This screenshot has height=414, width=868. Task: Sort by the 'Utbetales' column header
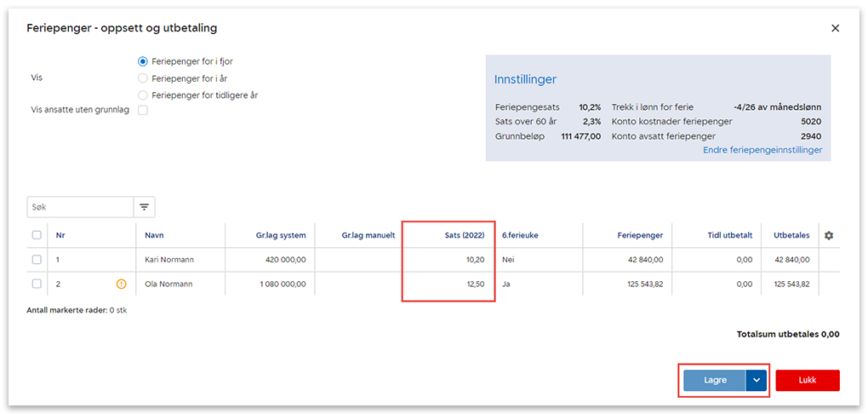791,235
